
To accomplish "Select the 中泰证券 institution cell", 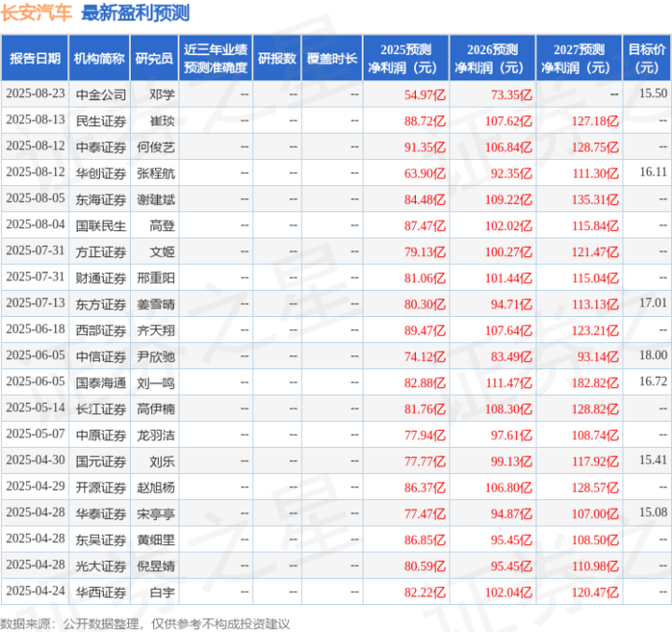I will tap(101, 147).
